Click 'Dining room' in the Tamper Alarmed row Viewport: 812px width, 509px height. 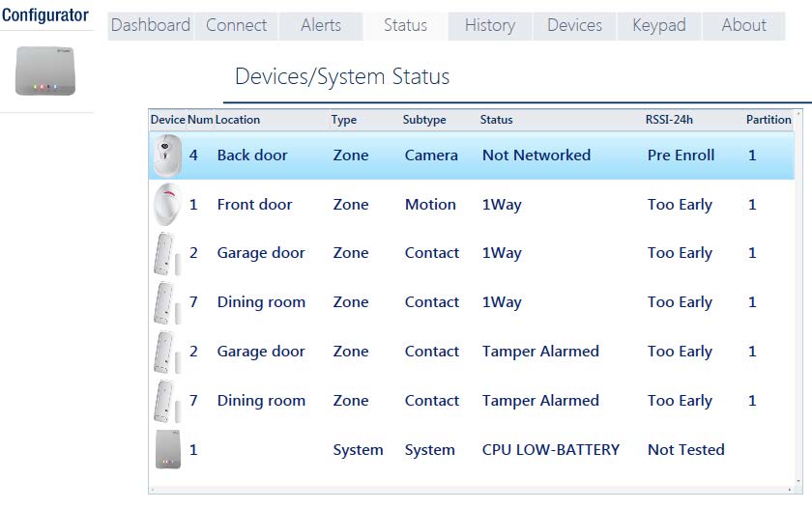pos(261,401)
